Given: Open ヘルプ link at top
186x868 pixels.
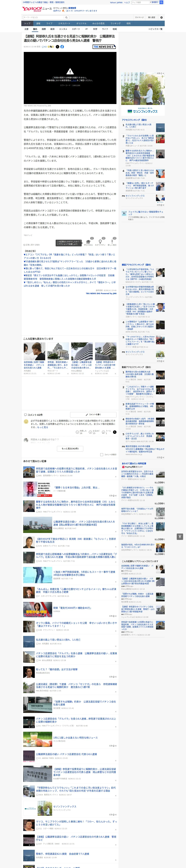Looking at the screenshot, I should (127, 2).
